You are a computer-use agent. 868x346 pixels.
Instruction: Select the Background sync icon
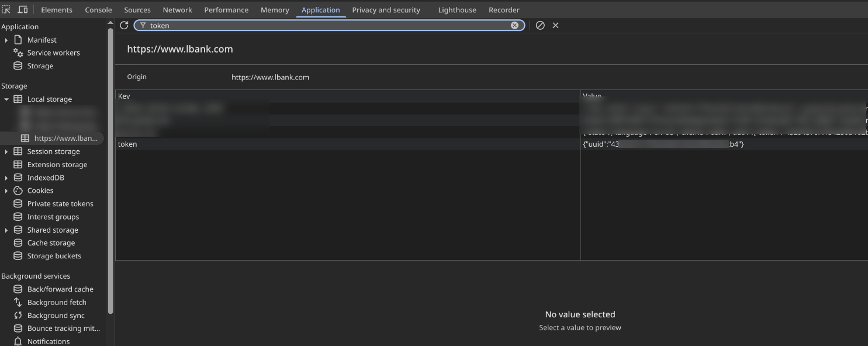coord(18,316)
